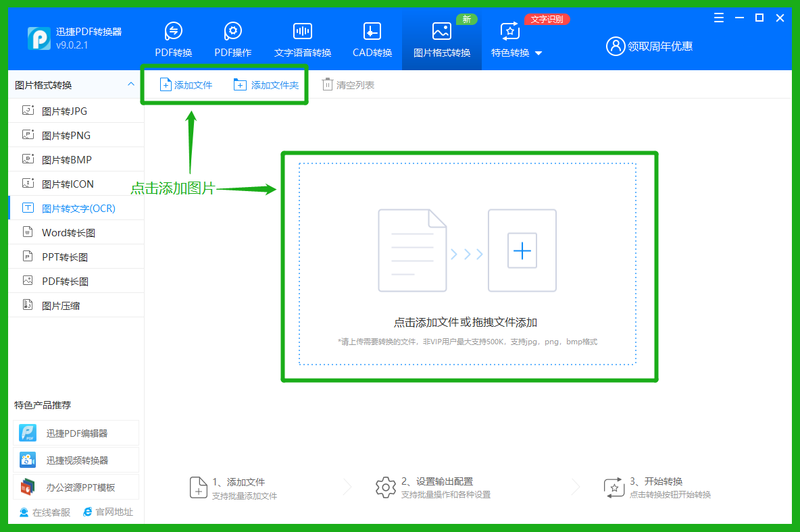Click the 图片转JPG icon
This screenshot has width=800, height=532.
28,111
